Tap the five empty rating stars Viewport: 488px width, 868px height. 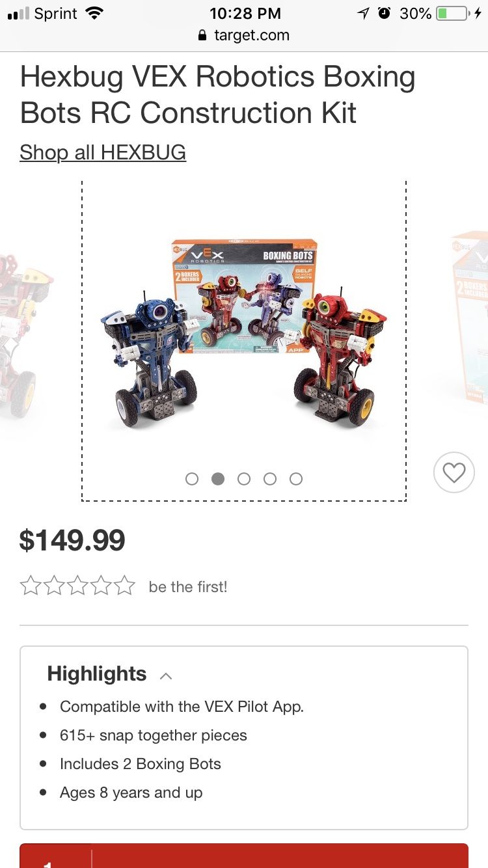(x=77, y=586)
